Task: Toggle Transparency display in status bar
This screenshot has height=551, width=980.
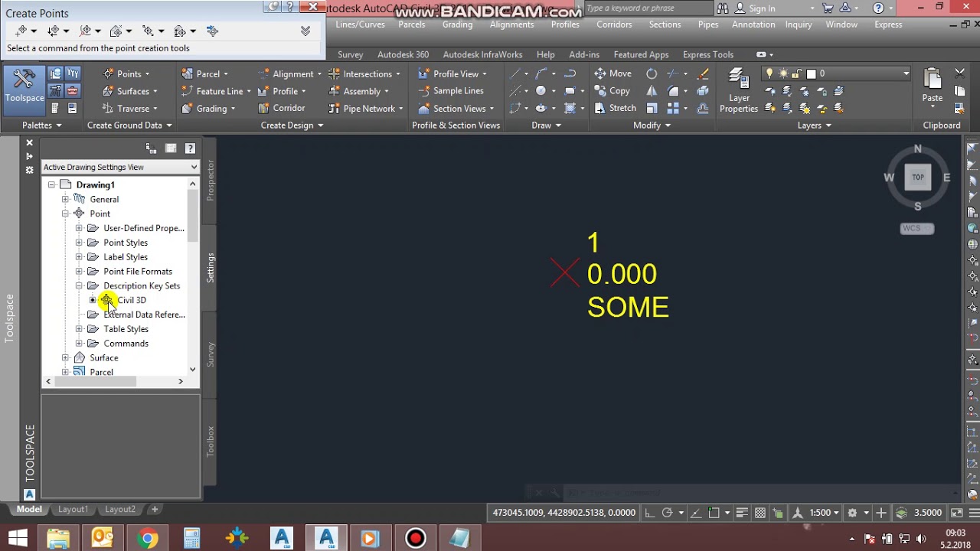Action: 760,513
